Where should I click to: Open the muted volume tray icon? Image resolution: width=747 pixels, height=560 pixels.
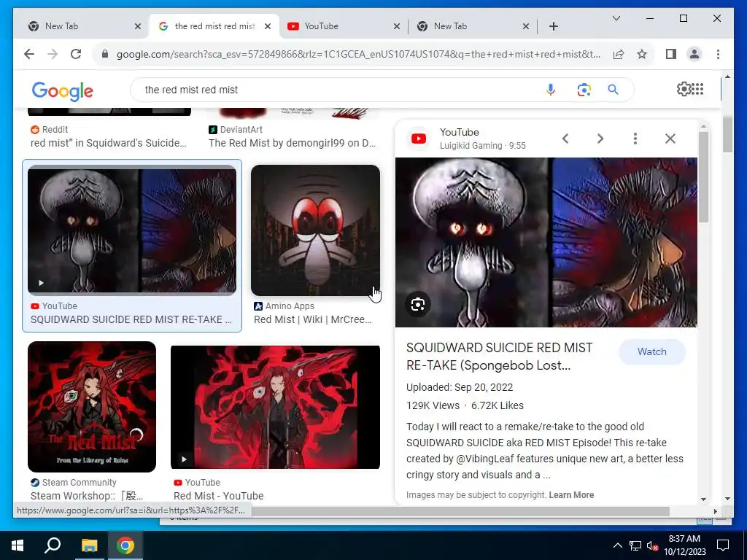[x=653, y=545]
